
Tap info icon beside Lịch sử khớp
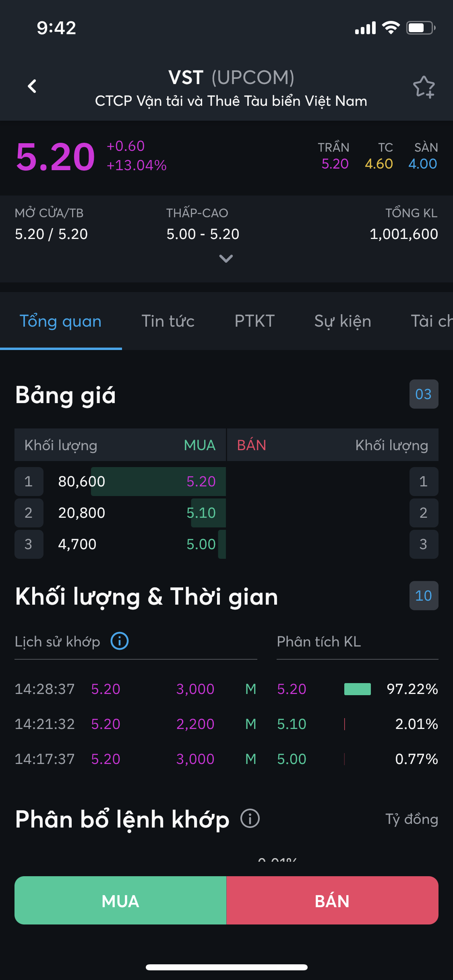pyautogui.click(x=120, y=641)
